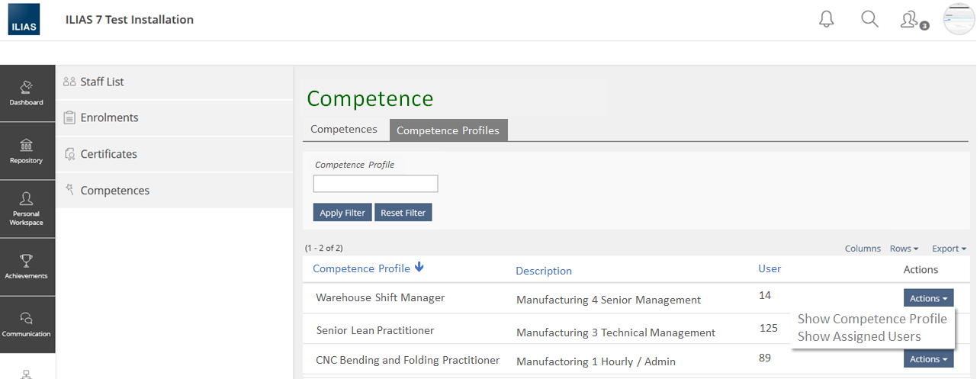
Task: Select Show Assigned Users menu entry
Action: (x=859, y=336)
